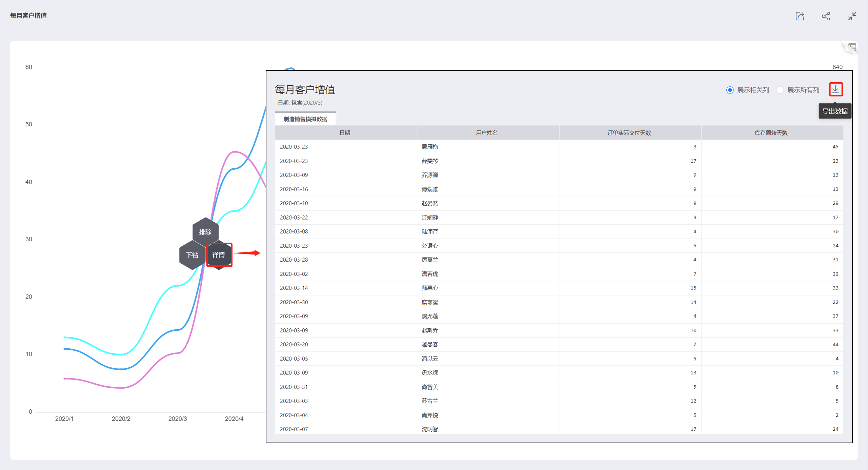Screen dimensions: 868x470
Task: Select the 展示相关列 radio option
Action: (x=730, y=90)
